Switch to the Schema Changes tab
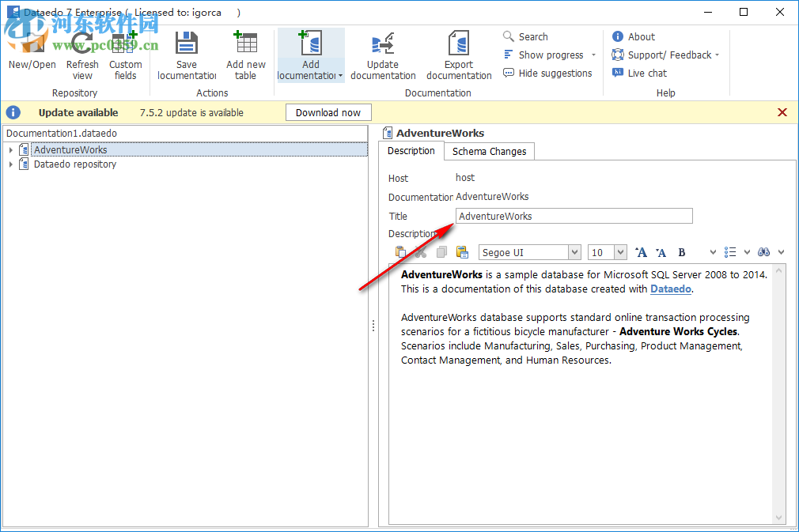Viewport: 799px width, 532px height. (x=489, y=151)
